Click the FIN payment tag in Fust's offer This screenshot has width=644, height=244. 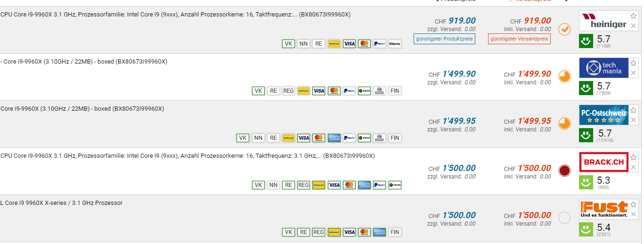pos(395,232)
